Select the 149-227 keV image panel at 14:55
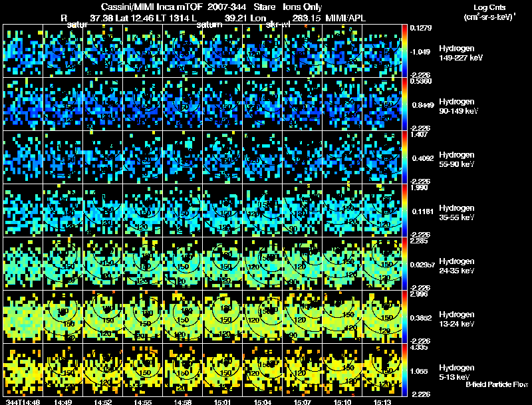The width and height of the screenshot is (532, 405). coord(142,51)
